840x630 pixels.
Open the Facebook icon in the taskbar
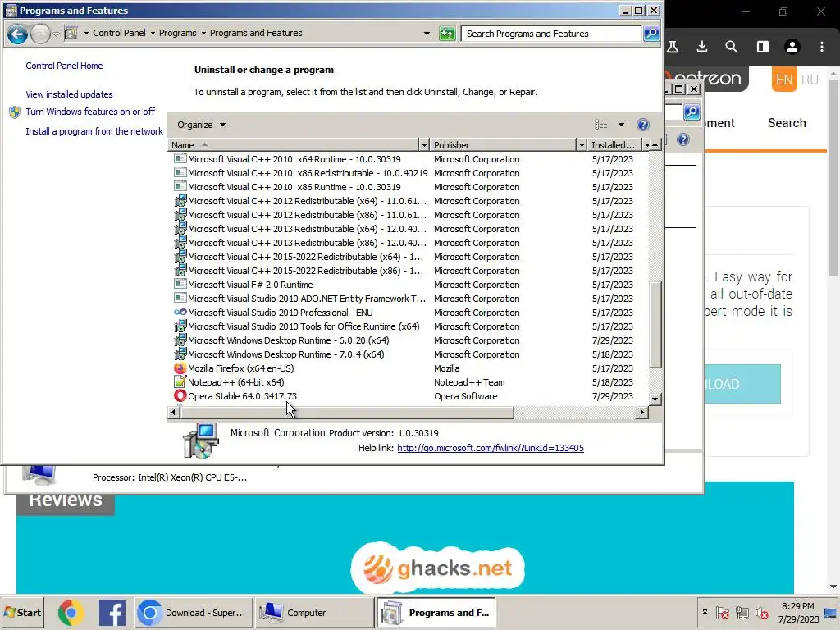pyautogui.click(x=112, y=613)
